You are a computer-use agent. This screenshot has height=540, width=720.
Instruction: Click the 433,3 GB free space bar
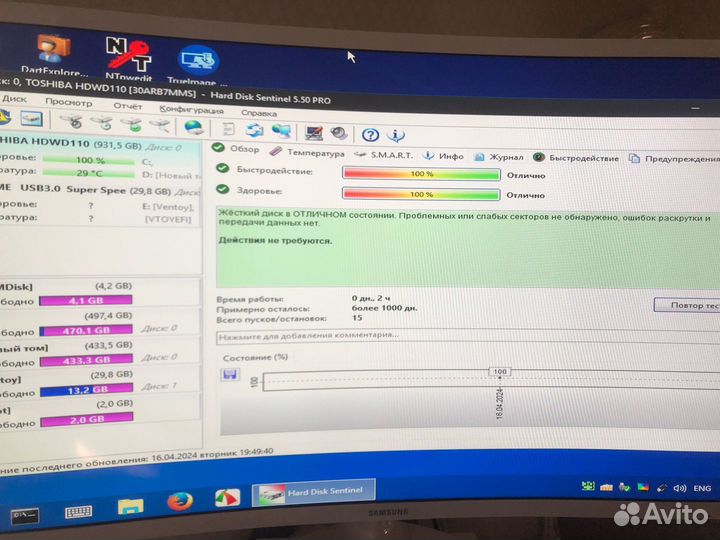pos(86,360)
